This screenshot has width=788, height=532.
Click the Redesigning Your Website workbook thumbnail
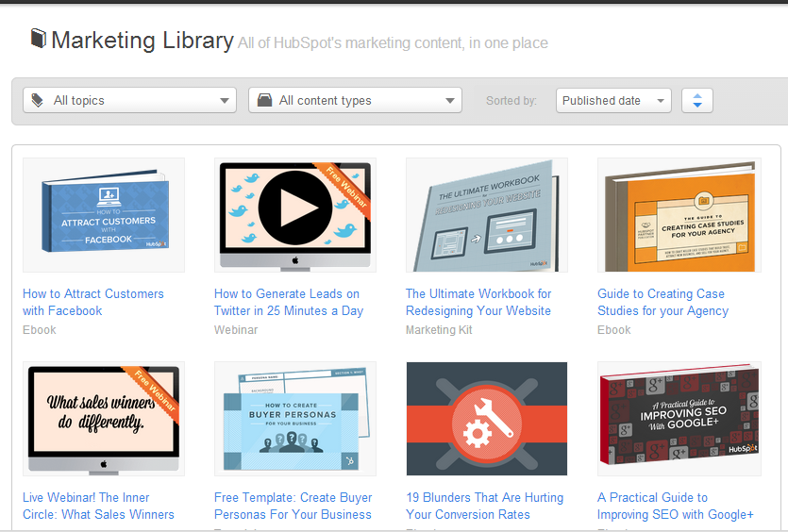[x=486, y=215]
